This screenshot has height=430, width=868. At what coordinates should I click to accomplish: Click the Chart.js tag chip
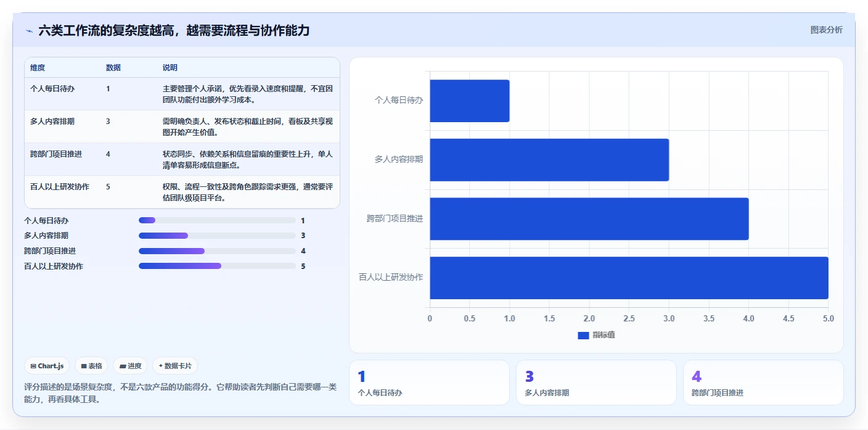click(x=47, y=366)
